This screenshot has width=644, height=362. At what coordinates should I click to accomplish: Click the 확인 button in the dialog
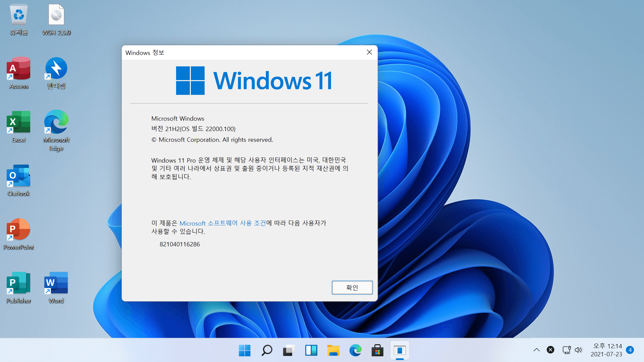coord(352,288)
